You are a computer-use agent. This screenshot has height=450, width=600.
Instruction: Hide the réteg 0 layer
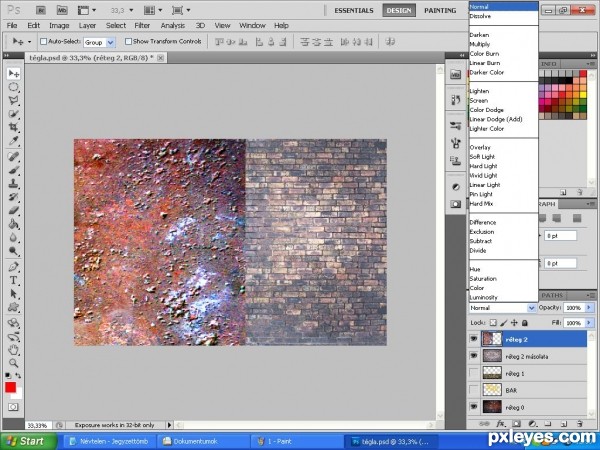pos(474,407)
